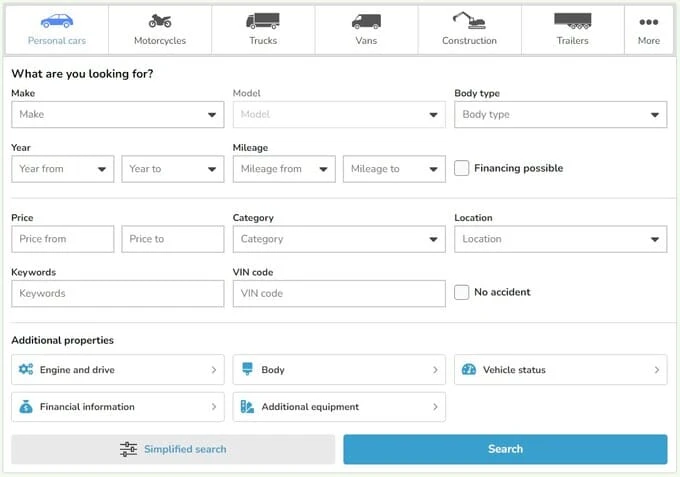Open the More categories tab label
This screenshot has height=477, width=680.
click(649, 40)
